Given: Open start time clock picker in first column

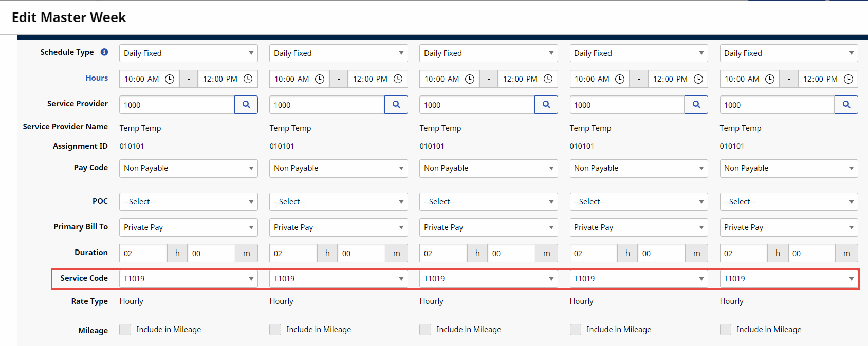Looking at the screenshot, I should pyautogui.click(x=169, y=79).
